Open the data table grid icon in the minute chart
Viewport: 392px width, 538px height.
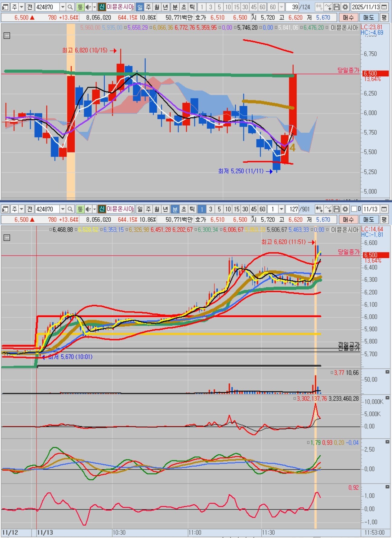point(7,238)
